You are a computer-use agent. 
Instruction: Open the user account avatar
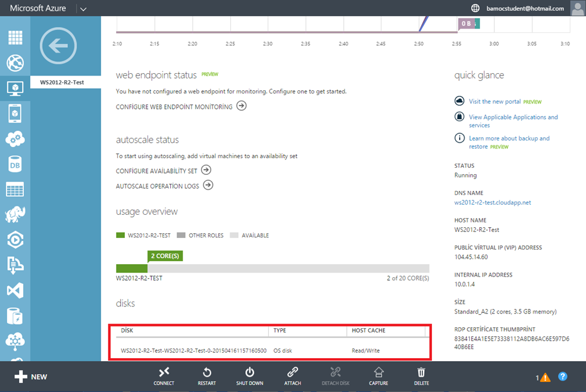coord(578,8)
